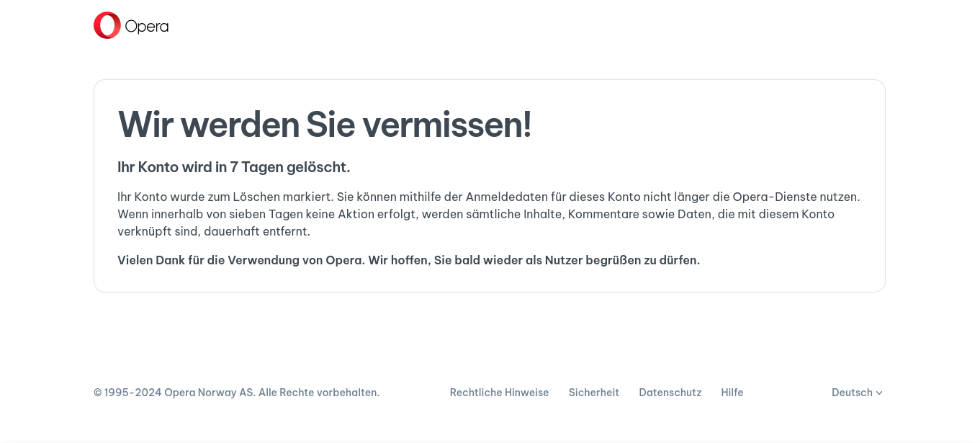The height and width of the screenshot is (443, 980).
Task: Select the 7-day deletion notice text
Action: click(233, 167)
